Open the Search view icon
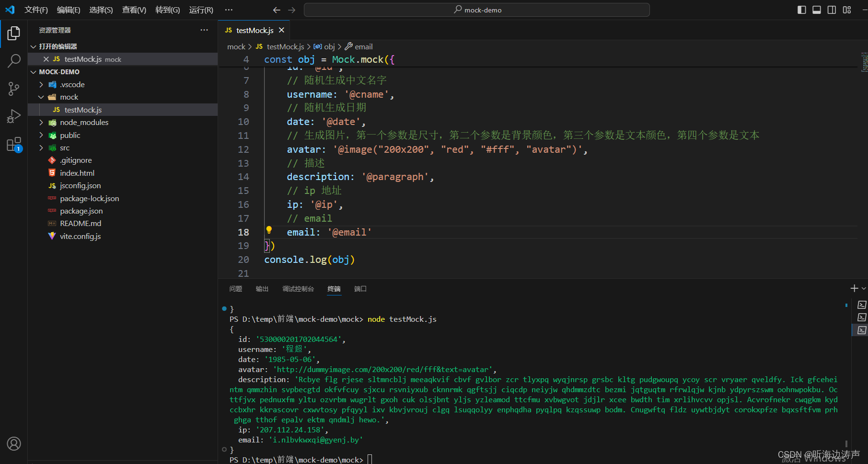The image size is (868, 464). pyautogui.click(x=14, y=61)
